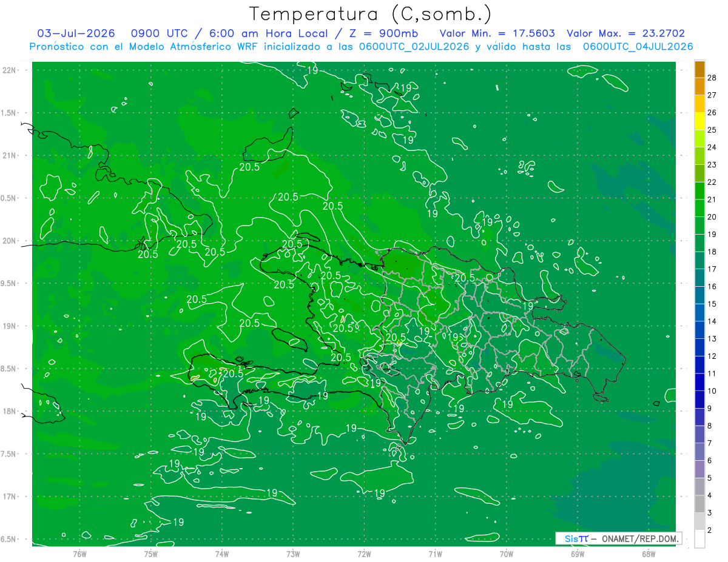Click color scale value label "16"
728x562 pixels.
click(x=712, y=287)
